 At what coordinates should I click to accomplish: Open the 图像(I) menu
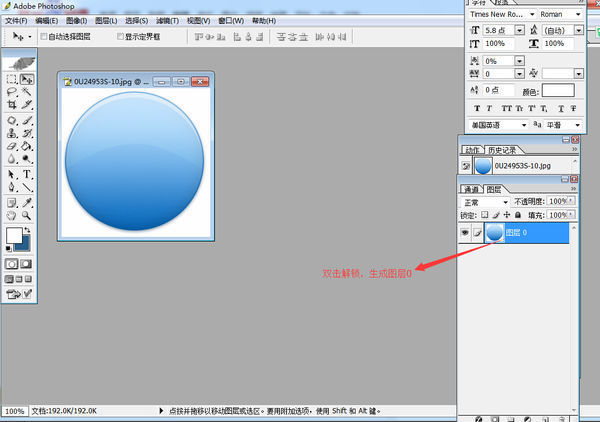[77, 20]
